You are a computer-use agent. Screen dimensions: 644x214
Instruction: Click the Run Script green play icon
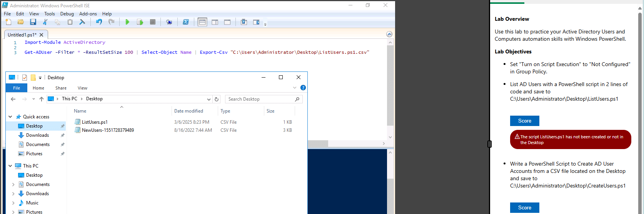click(x=127, y=22)
